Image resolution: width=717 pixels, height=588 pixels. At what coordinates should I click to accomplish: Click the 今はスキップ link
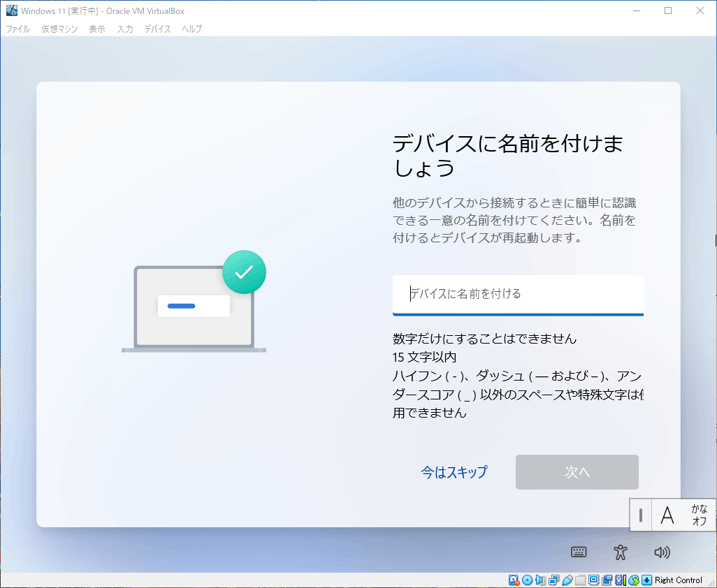coord(454,472)
